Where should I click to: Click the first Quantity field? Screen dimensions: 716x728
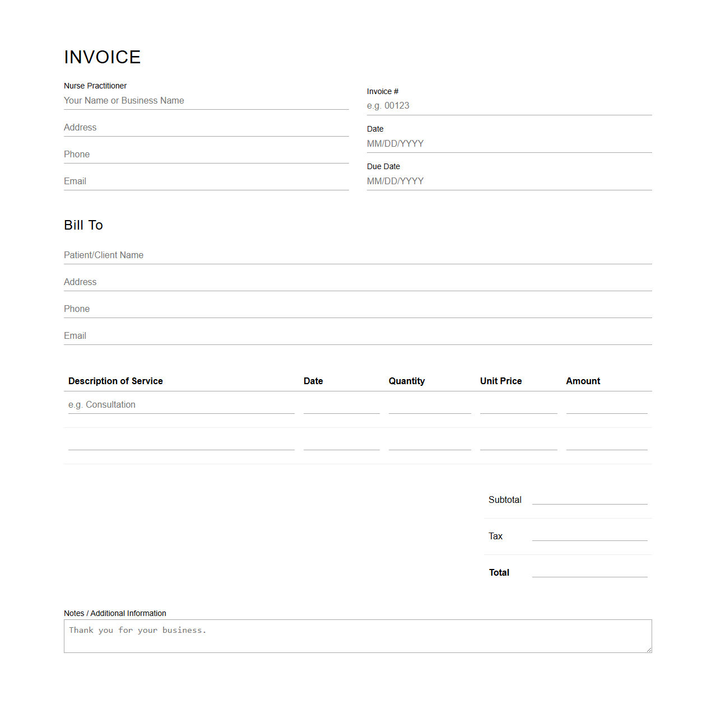429,406
